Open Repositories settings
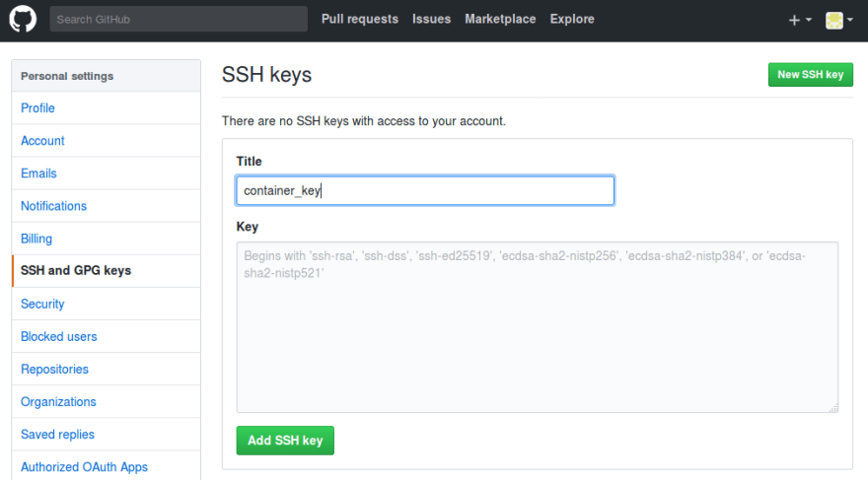868x480 pixels. point(107,369)
